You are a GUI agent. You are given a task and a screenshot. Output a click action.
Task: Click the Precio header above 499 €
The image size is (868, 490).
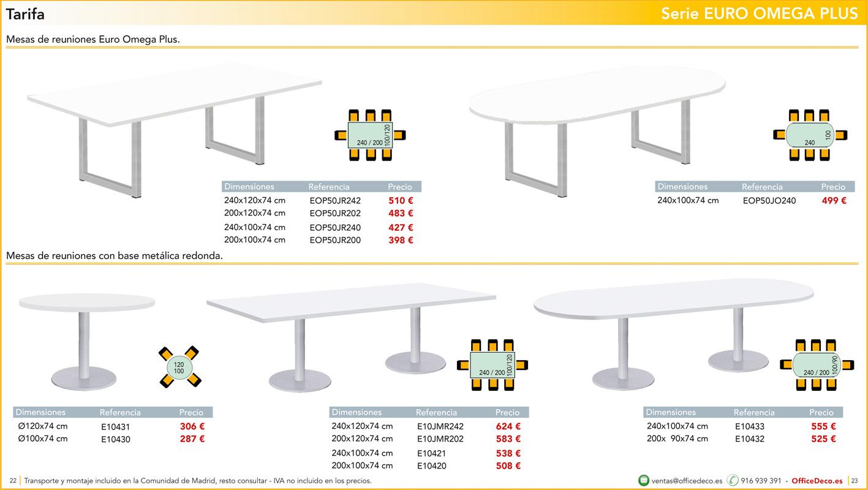(833, 187)
